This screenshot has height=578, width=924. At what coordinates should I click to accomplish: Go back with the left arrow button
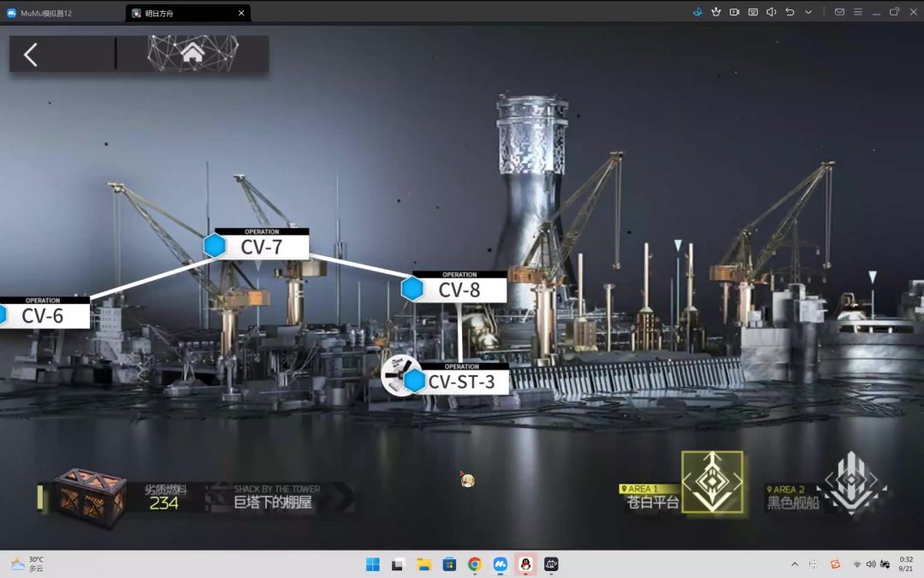pyautogui.click(x=31, y=54)
